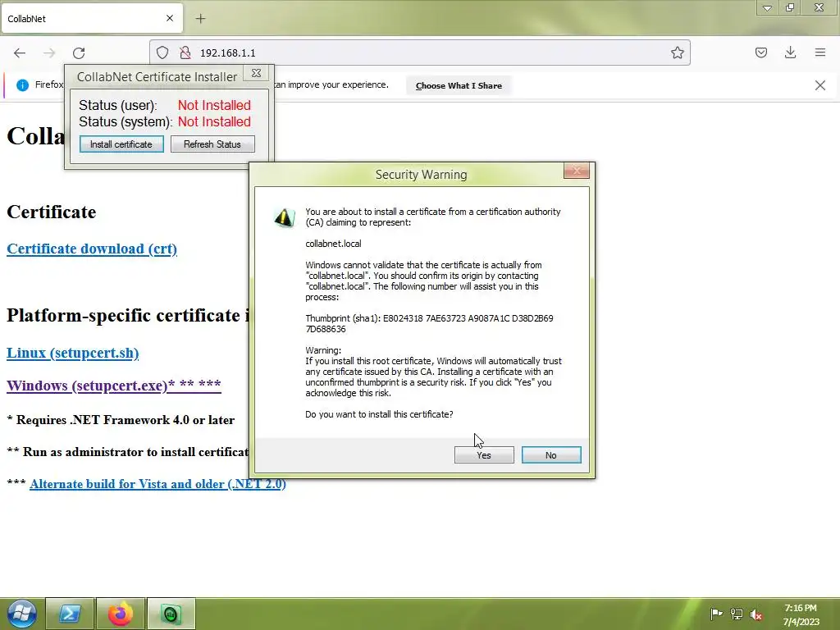Open the Alternate build for Vista link

pyautogui.click(x=157, y=484)
